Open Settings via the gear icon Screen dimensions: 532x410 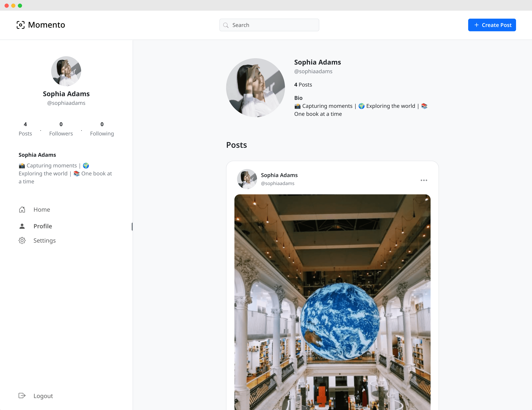(22, 241)
